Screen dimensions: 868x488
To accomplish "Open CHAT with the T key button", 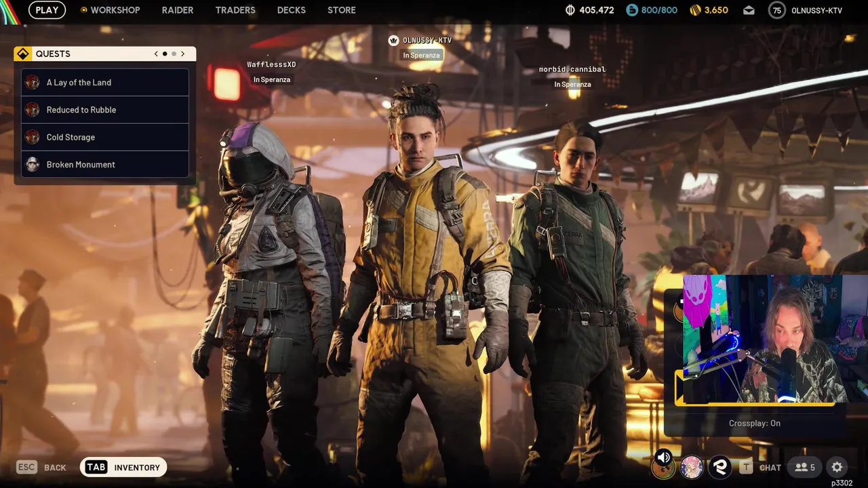I will click(x=760, y=467).
